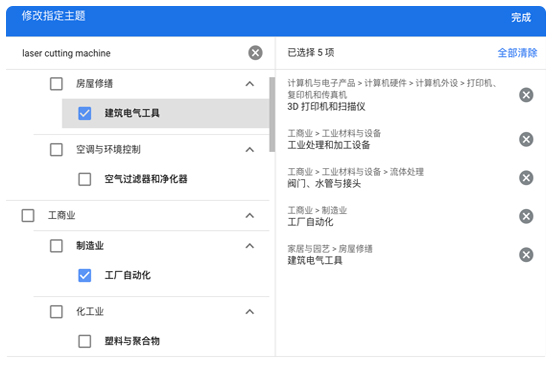Select the 建筑电气工具 row label in topic tree
This screenshot has height=366, width=552.
coord(132,113)
